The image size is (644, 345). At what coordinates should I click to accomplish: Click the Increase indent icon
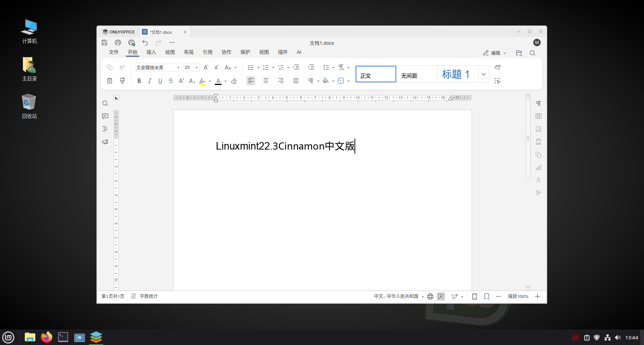point(311,67)
